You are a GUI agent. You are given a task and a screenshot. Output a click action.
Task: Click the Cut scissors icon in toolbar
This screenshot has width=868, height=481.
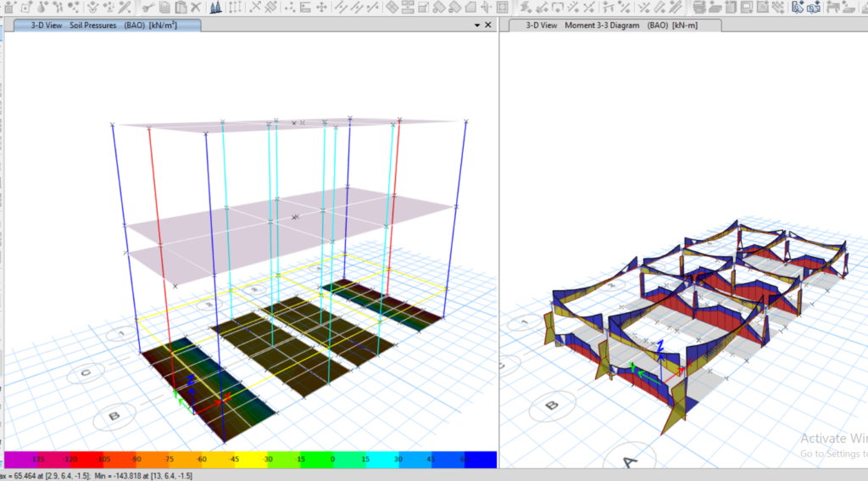(x=147, y=7)
